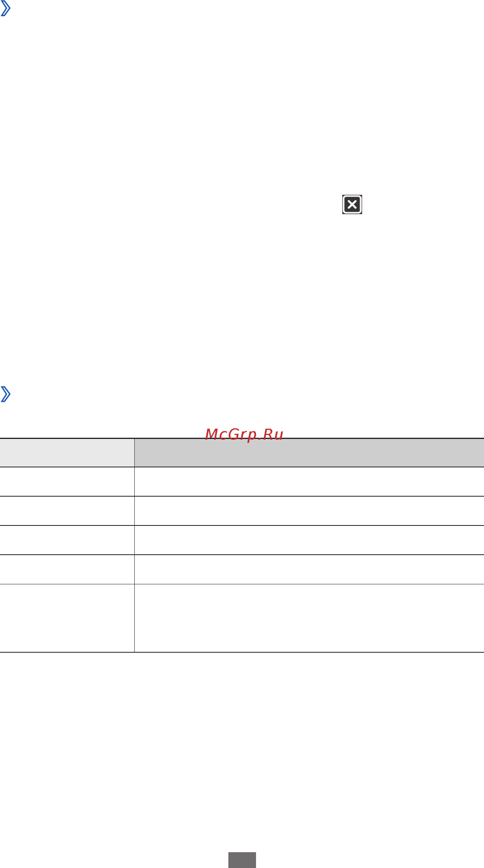This screenshot has height=868, width=484.
Task: Select the second body row's narrow cell
Action: coord(67,511)
